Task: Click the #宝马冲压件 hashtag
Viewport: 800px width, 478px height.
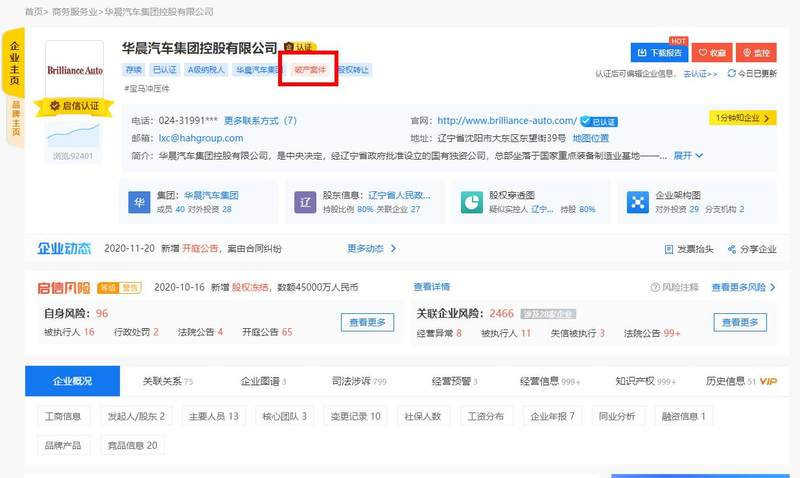Action: point(147,89)
